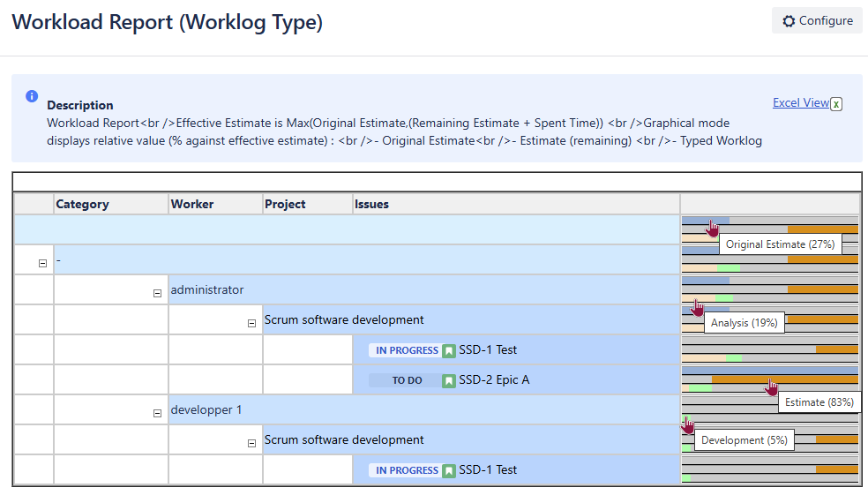868x495 pixels.
Task: Collapse the developper 1 worker group
Action: coord(157,413)
